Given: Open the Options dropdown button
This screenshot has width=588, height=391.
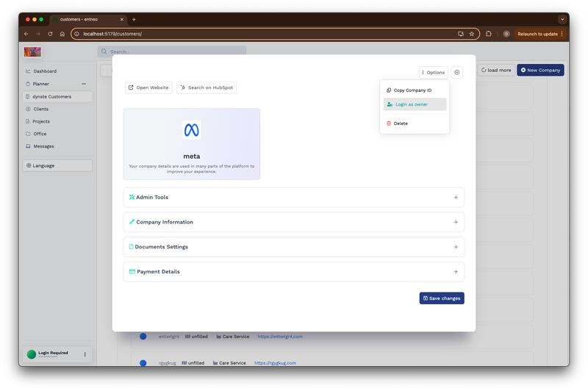Looking at the screenshot, I should pos(433,72).
